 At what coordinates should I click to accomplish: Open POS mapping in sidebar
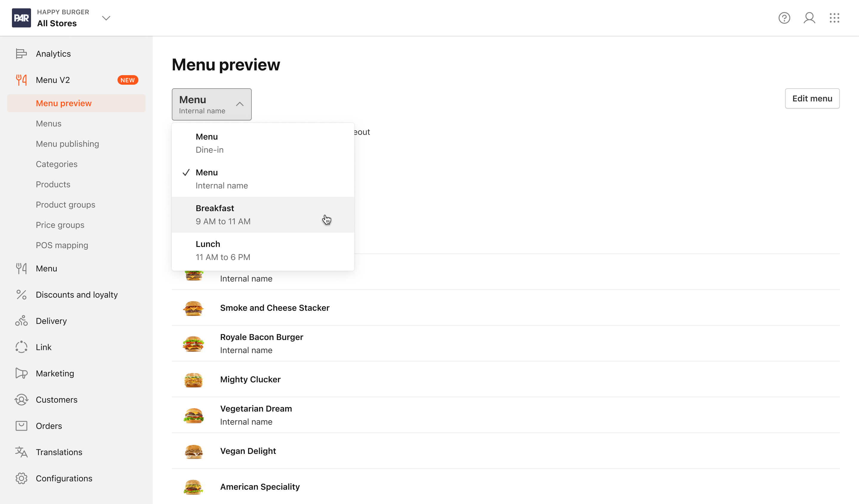[62, 245]
